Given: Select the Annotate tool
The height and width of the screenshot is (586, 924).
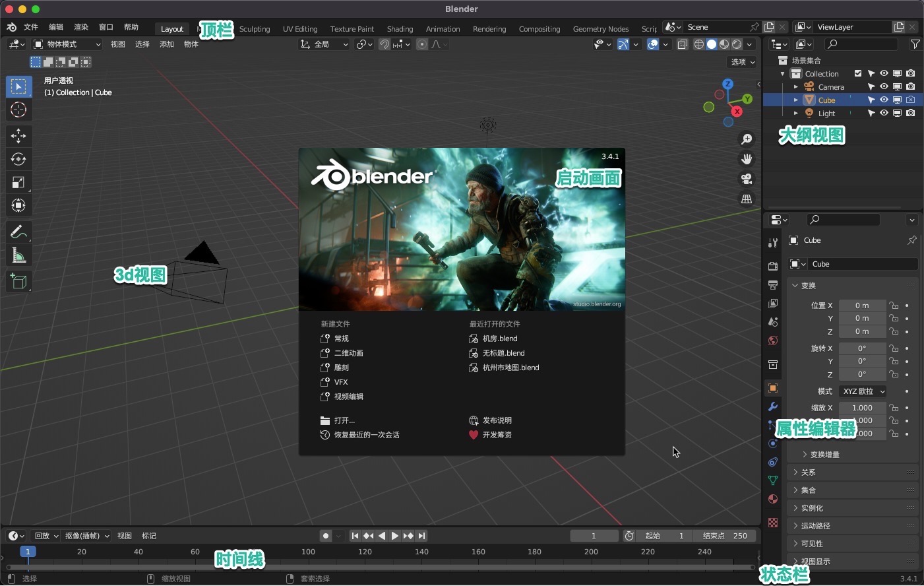Looking at the screenshot, I should (x=18, y=232).
